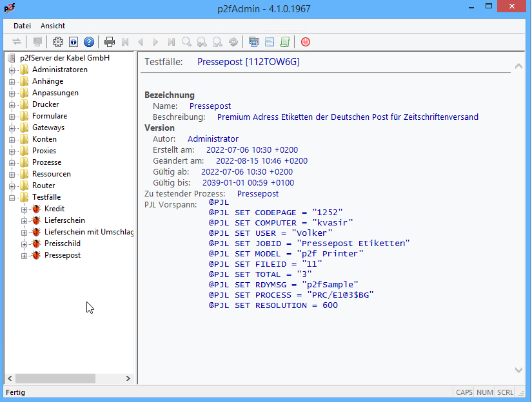This screenshot has width=532, height=402.
Task: Select Anpassungen in the tree
Action: pyautogui.click(x=55, y=93)
